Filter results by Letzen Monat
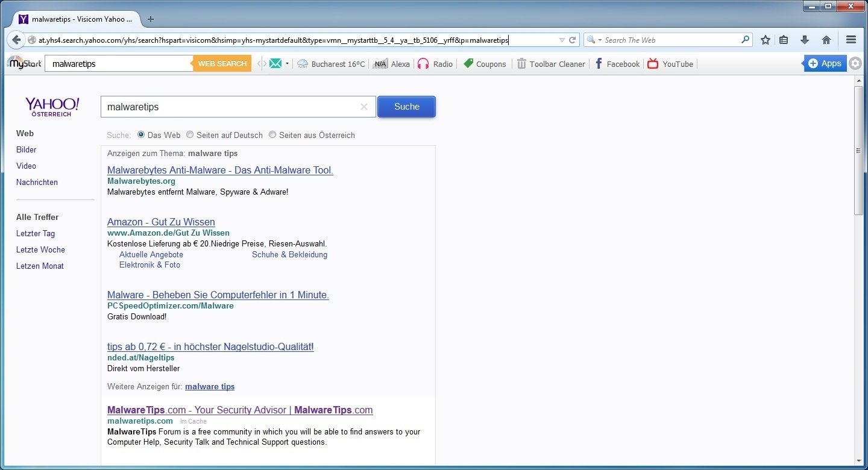Image resolution: width=868 pixels, height=470 pixels. click(x=40, y=266)
